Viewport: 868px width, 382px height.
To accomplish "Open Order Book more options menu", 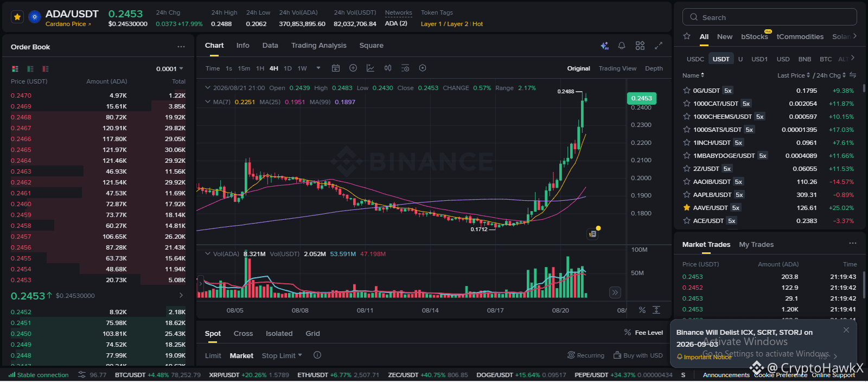I will [181, 47].
